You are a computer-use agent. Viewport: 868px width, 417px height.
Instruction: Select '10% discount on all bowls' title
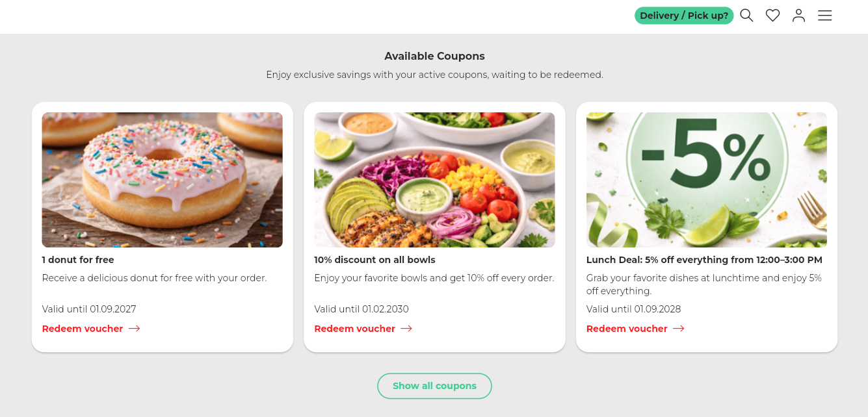[x=375, y=260]
